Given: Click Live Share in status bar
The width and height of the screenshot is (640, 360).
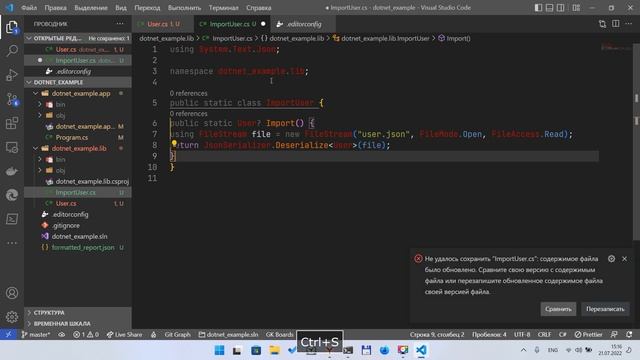Looking at the screenshot, I should [124, 334].
